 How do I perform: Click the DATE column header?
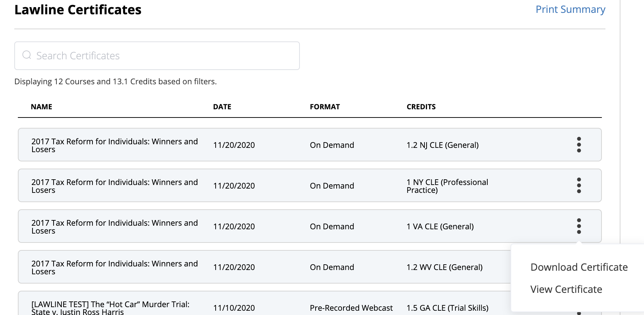coord(222,107)
